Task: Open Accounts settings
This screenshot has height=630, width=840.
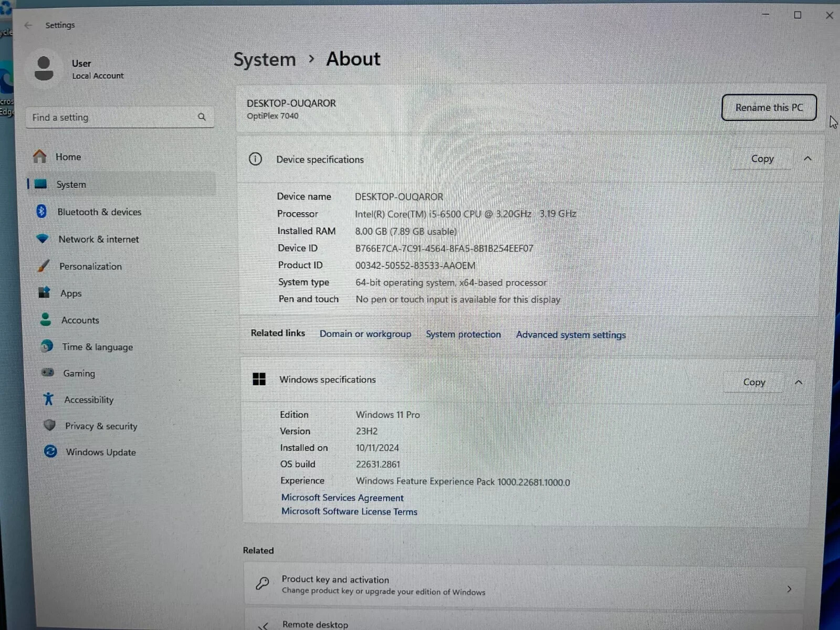Action: coord(124,319)
